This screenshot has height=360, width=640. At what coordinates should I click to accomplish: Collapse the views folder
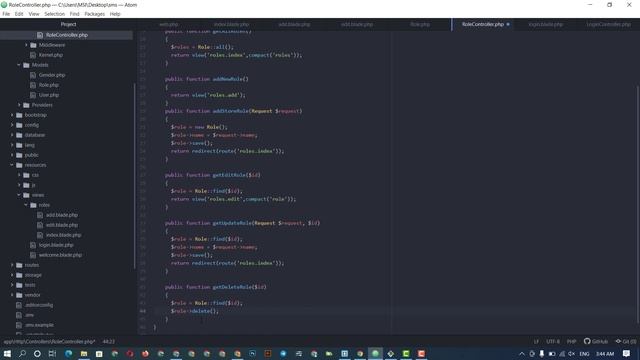[19, 195]
